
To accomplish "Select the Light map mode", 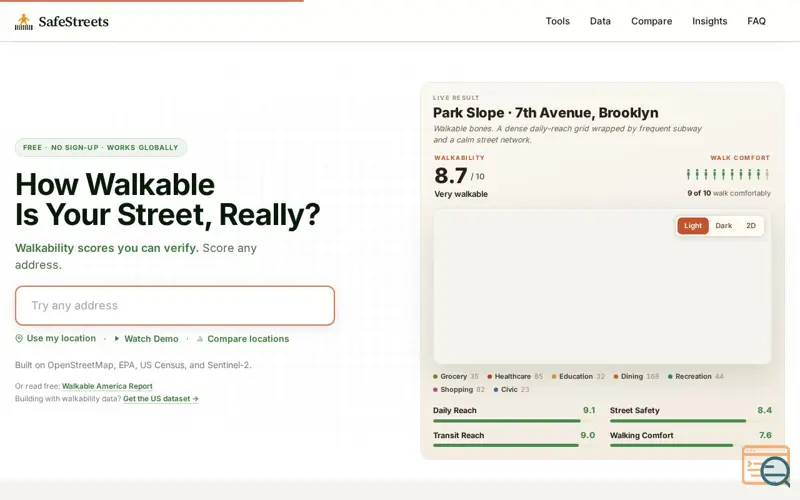I will point(693,226).
